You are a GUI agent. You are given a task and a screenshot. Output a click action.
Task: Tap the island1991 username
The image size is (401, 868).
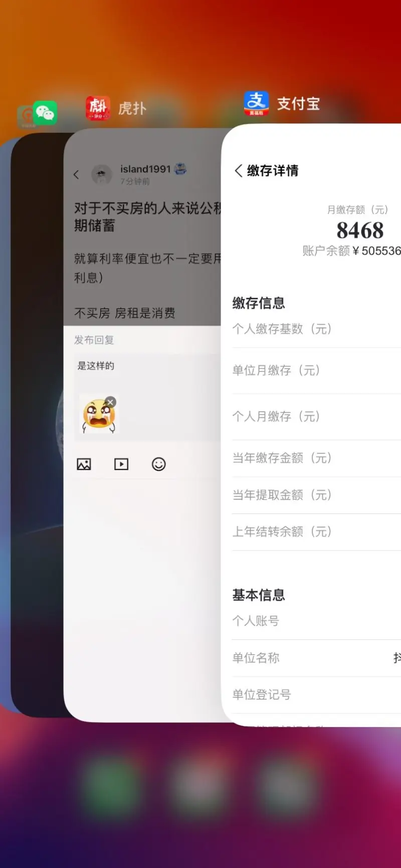(x=145, y=169)
